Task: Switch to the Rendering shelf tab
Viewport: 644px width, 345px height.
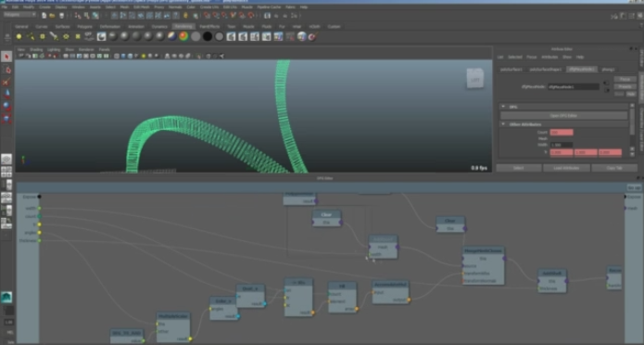Action: [183, 26]
